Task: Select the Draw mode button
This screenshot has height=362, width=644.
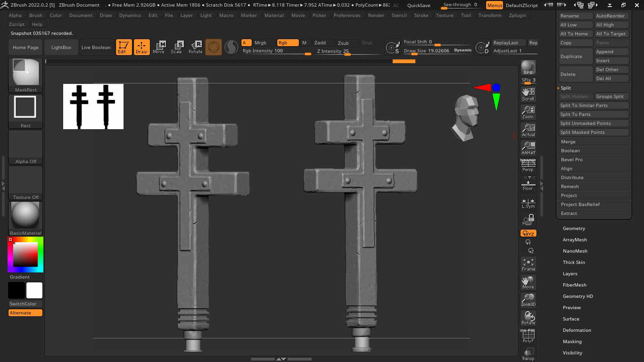Action: click(141, 47)
